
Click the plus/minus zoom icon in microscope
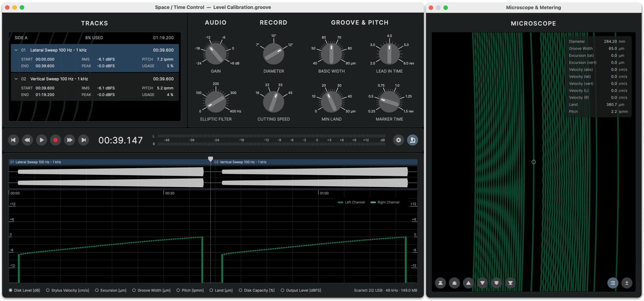(626, 283)
